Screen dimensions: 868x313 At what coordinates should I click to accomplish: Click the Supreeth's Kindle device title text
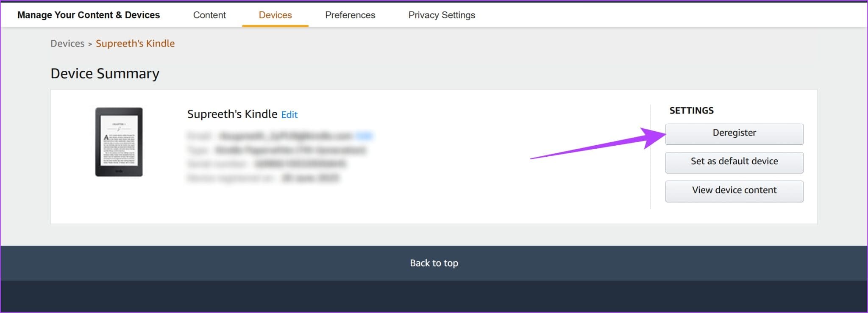(232, 114)
